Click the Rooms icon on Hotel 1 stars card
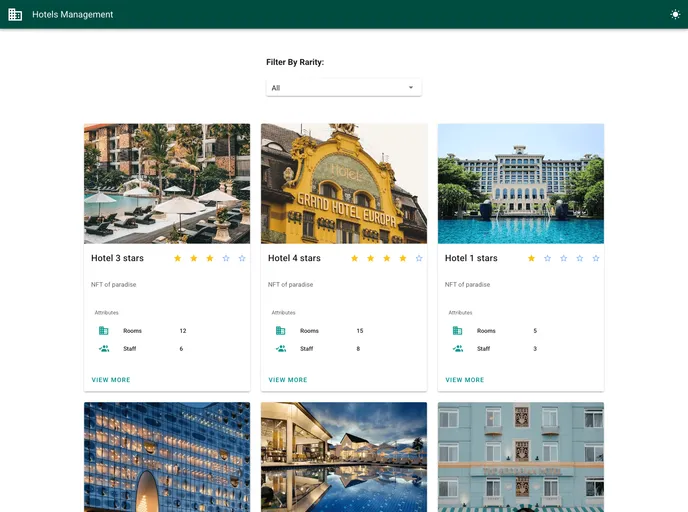 pos(458,331)
